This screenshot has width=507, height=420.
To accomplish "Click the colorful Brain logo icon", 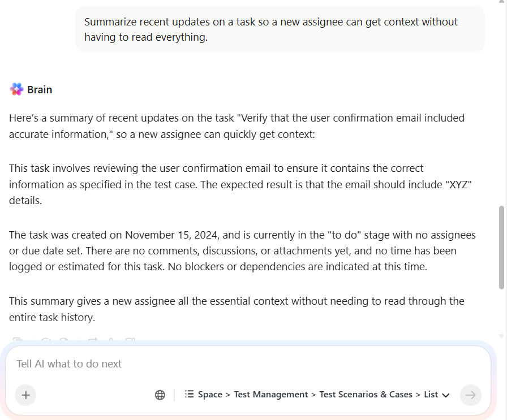I will coord(16,89).
